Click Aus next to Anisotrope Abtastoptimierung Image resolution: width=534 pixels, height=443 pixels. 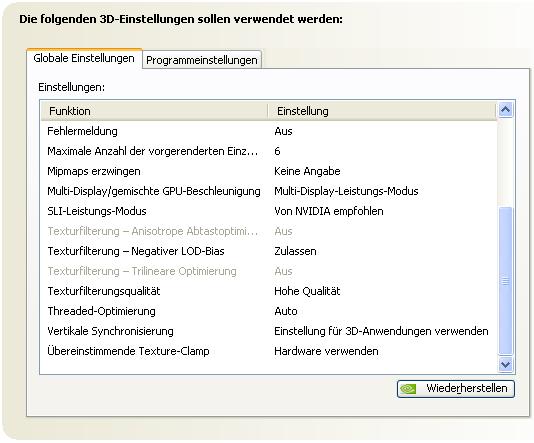pyautogui.click(x=283, y=231)
